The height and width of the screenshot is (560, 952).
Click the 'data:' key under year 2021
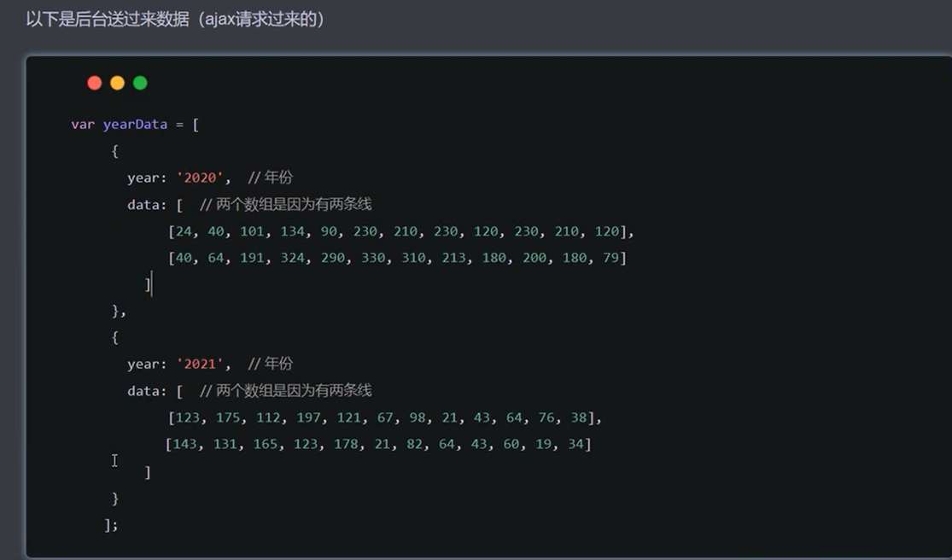pos(146,391)
